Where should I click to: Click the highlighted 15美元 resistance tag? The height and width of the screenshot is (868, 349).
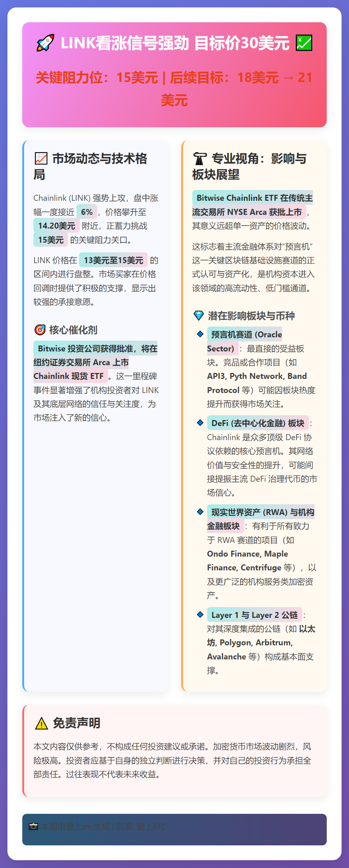pyautogui.click(x=51, y=240)
